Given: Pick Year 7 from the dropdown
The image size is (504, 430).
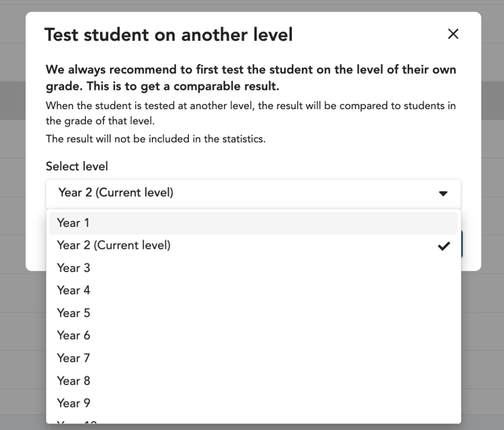Looking at the screenshot, I should (74, 358).
